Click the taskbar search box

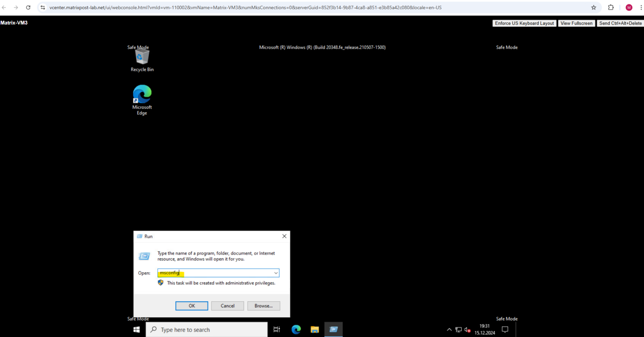pos(206,329)
